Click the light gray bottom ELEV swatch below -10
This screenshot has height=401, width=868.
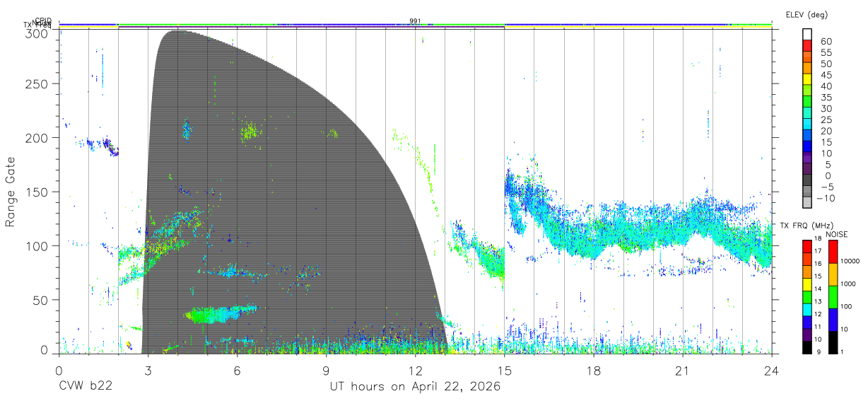coord(807,204)
